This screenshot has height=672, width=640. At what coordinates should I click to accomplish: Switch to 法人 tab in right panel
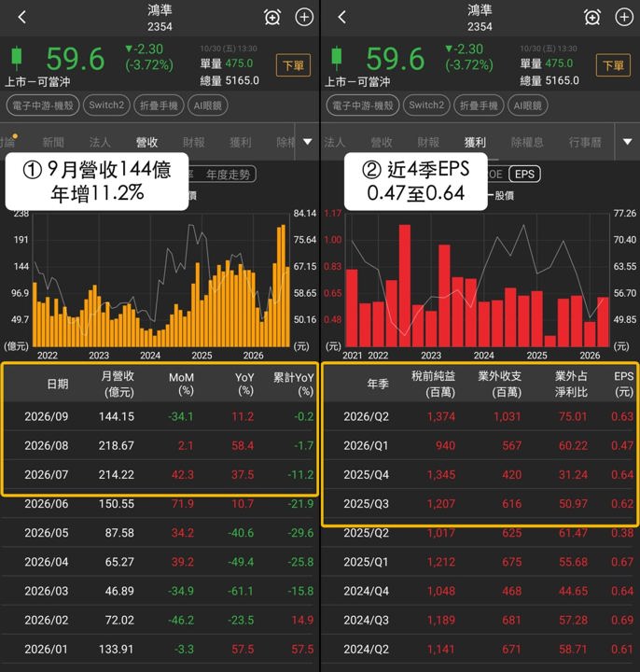tap(335, 142)
